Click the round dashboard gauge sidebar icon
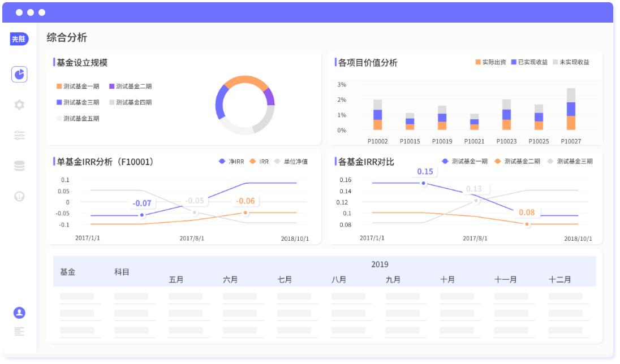The image size is (620, 364). [x=19, y=196]
